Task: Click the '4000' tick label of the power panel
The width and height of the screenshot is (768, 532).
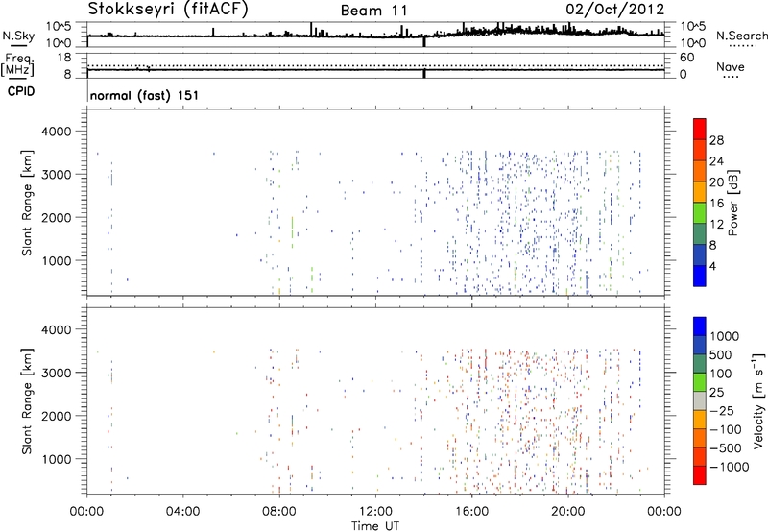Action: (x=56, y=132)
